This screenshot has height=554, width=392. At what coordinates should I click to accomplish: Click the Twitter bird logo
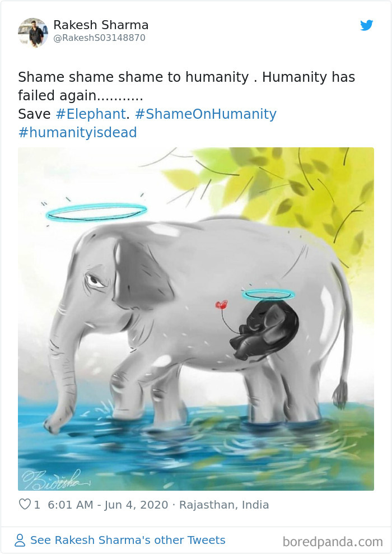(367, 25)
